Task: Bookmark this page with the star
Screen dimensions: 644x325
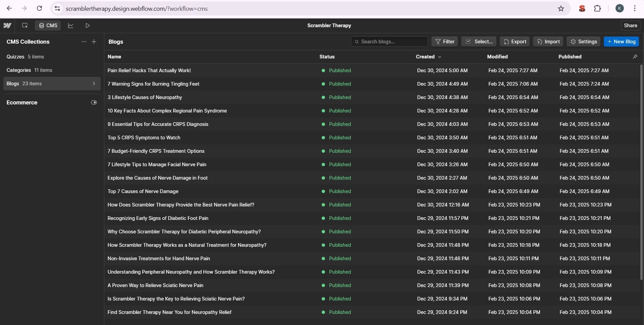Action: [x=561, y=8]
